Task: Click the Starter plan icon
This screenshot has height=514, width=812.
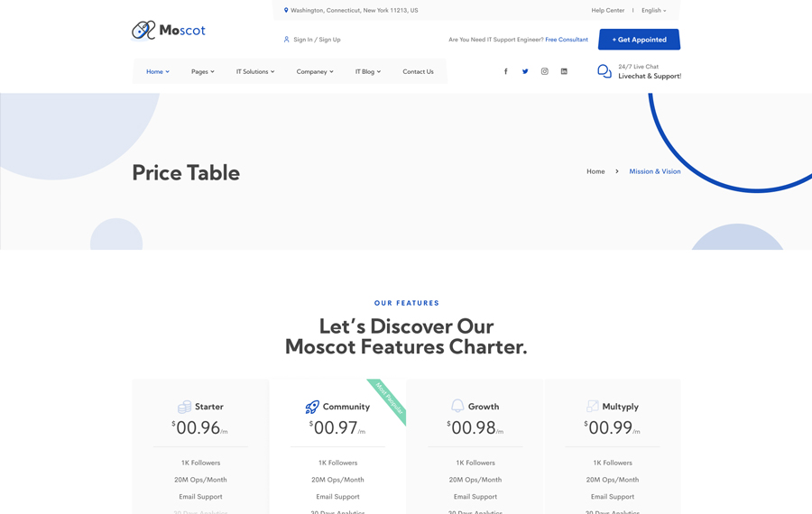Action: click(x=184, y=407)
